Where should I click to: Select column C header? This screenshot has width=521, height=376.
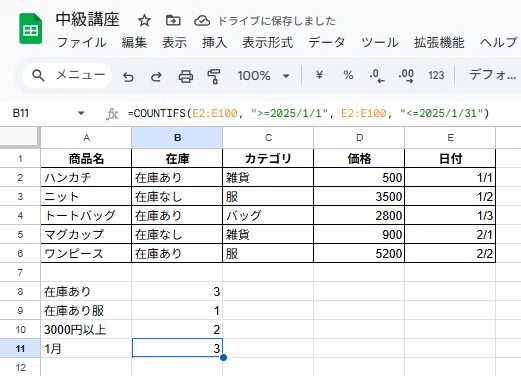pos(268,137)
